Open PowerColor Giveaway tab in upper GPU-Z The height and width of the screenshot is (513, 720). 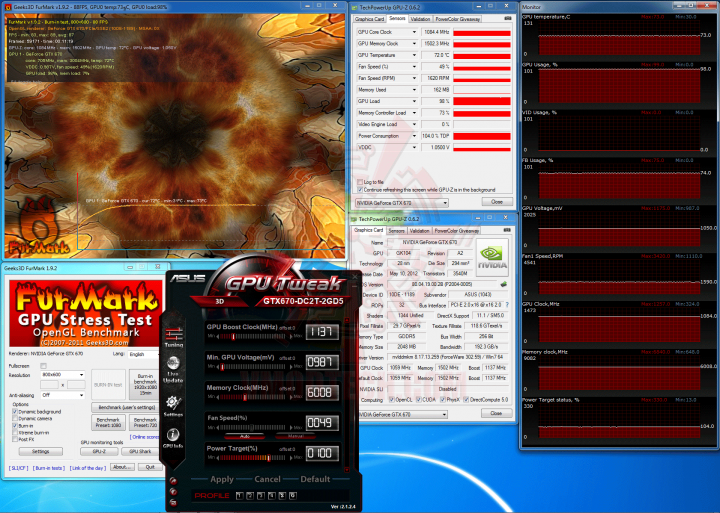(457, 19)
